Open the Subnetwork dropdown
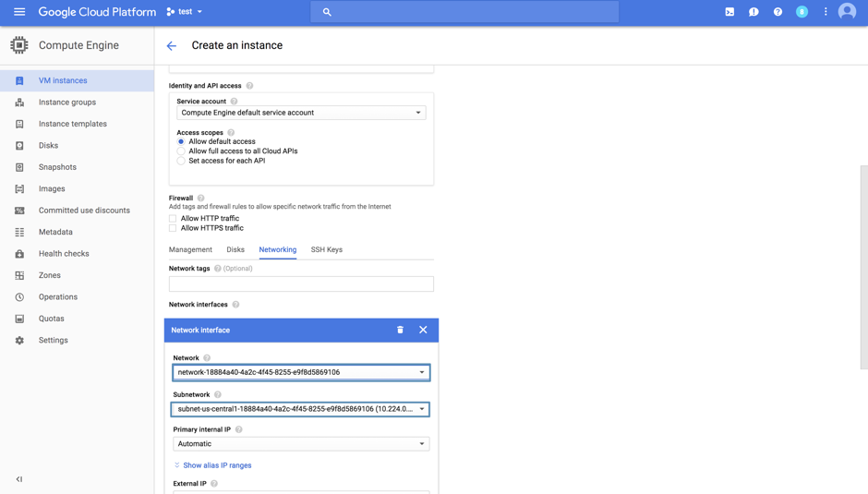This screenshot has width=868, height=494. (x=301, y=409)
